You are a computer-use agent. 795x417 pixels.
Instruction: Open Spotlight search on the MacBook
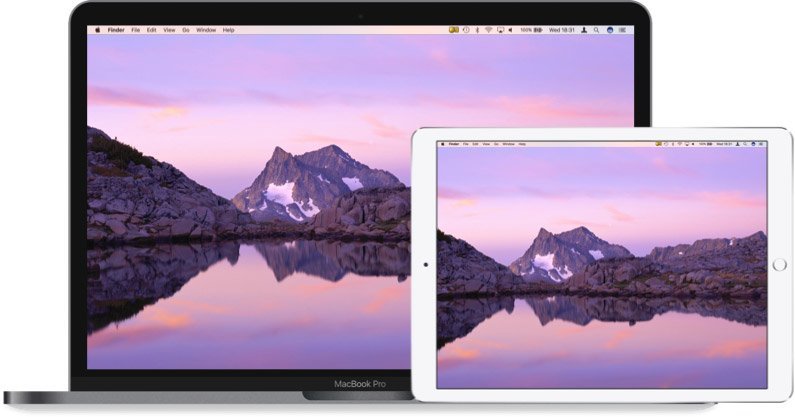pyautogui.click(x=597, y=30)
